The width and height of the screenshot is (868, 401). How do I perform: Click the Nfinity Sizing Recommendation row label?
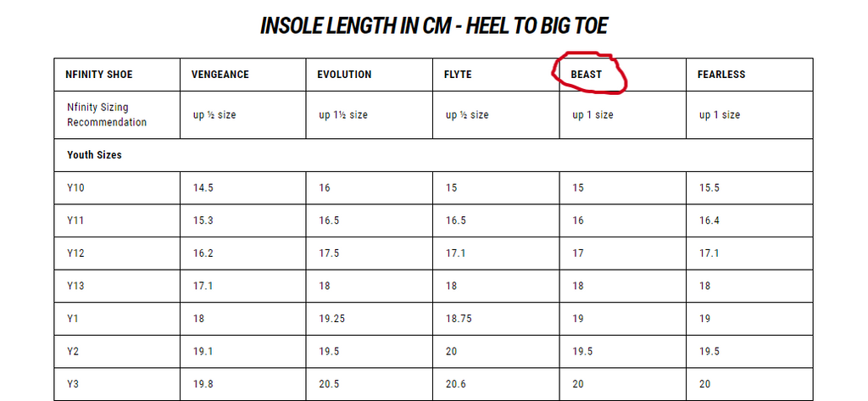click(107, 115)
